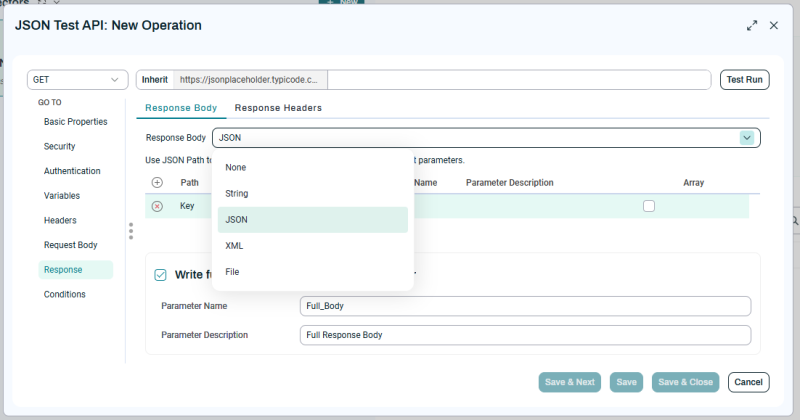The height and width of the screenshot is (420, 800).
Task: Click the add path row plus icon
Action: [x=157, y=183]
